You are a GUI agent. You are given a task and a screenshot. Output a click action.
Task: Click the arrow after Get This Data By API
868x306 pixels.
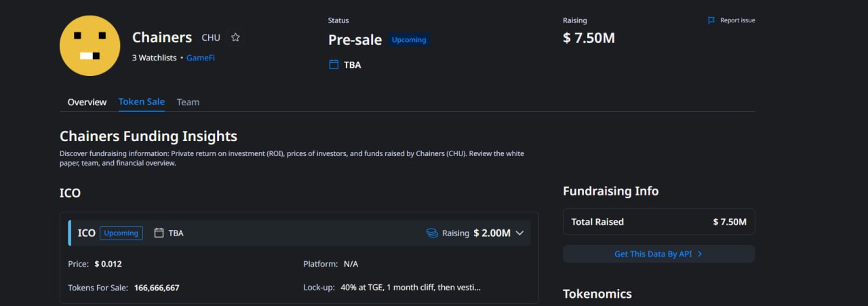click(700, 254)
